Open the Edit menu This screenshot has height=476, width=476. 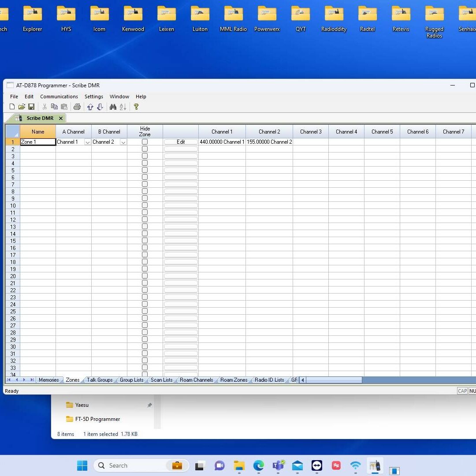tap(29, 97)
